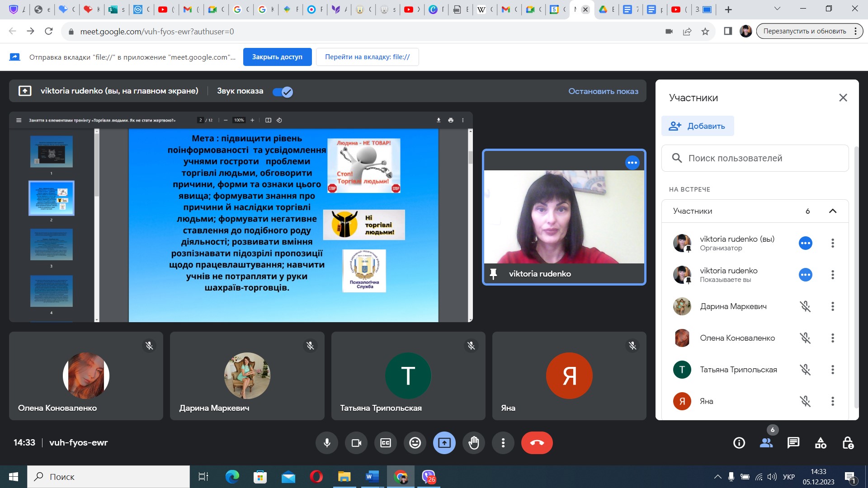
Task: Click the Chrome reload button
Action: coord(49,31)
